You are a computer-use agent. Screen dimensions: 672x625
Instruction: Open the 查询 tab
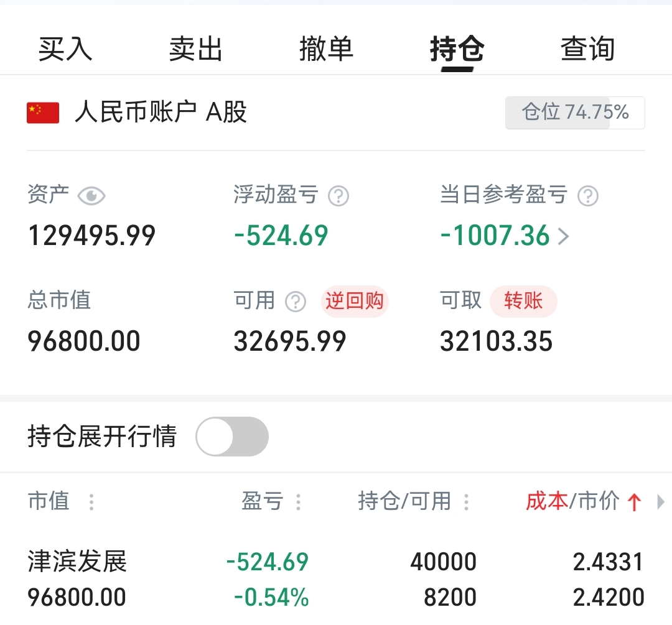(x=588, y=49)
